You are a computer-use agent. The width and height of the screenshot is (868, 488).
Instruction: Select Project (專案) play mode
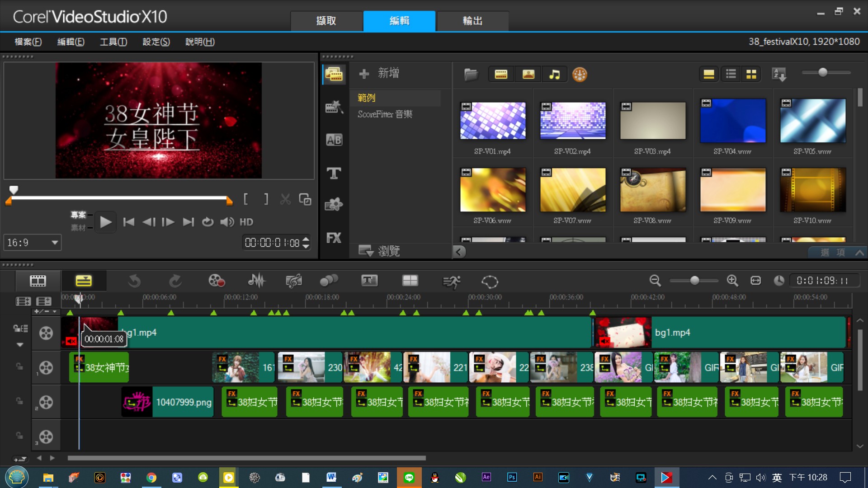coord(78,215)
